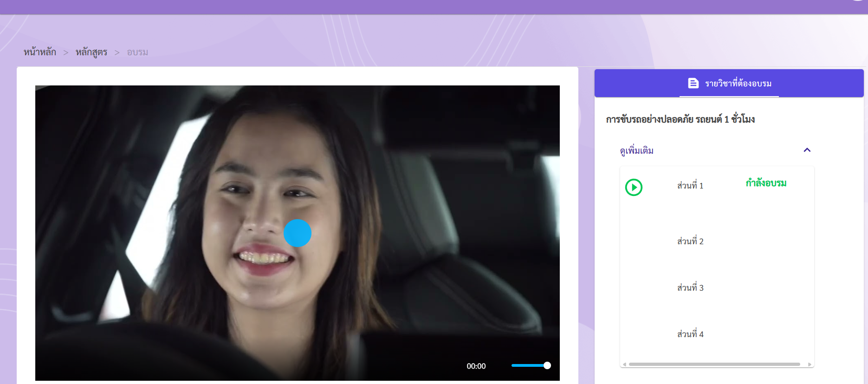This screenshot has height=384, width=868.
Task: Click the ดูเพิ่มเติม label
Action: pyautogui.click(x=637, y=150)
